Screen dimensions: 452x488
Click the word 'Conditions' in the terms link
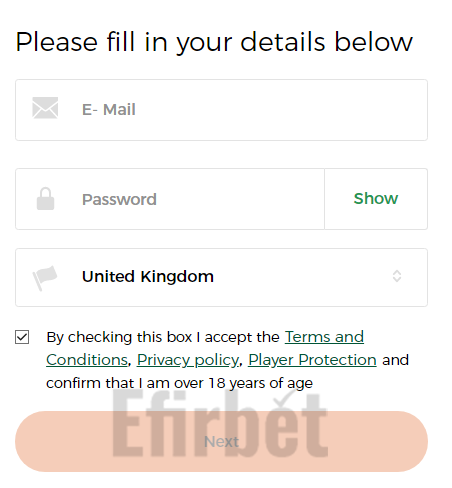[x=87, y=360]
